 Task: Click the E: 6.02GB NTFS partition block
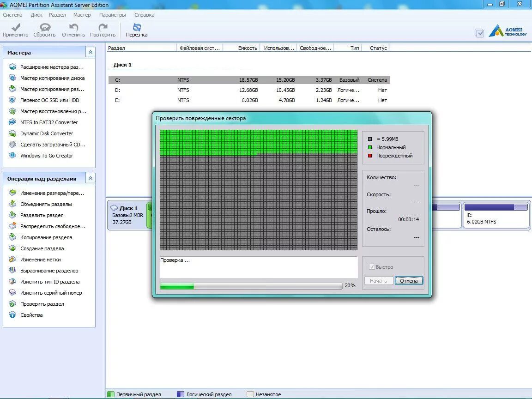[496, 215]
